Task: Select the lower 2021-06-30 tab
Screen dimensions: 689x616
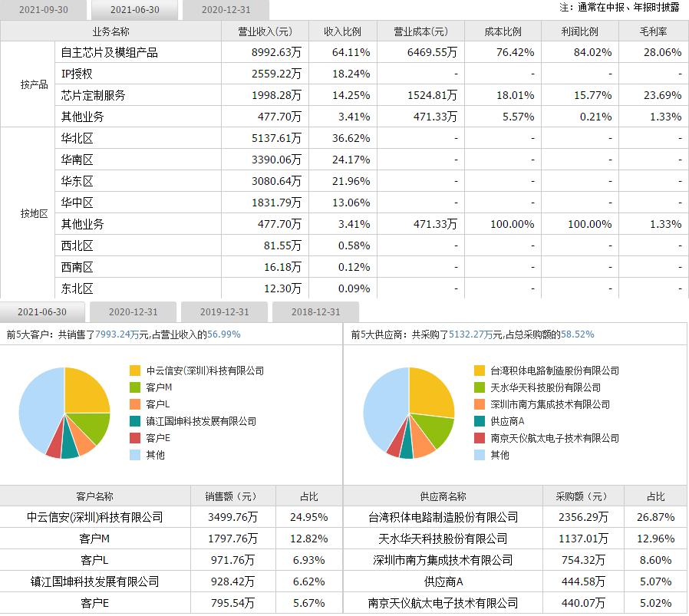Action: pos(44,312)
